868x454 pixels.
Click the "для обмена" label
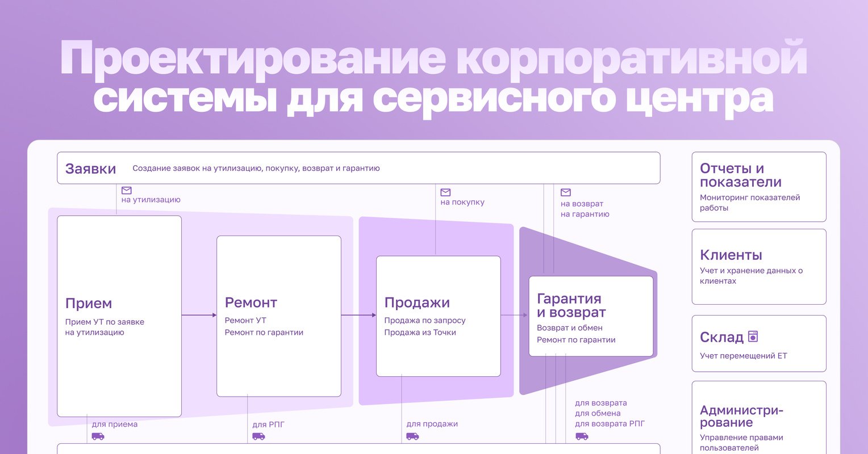(x=598, y=414)
